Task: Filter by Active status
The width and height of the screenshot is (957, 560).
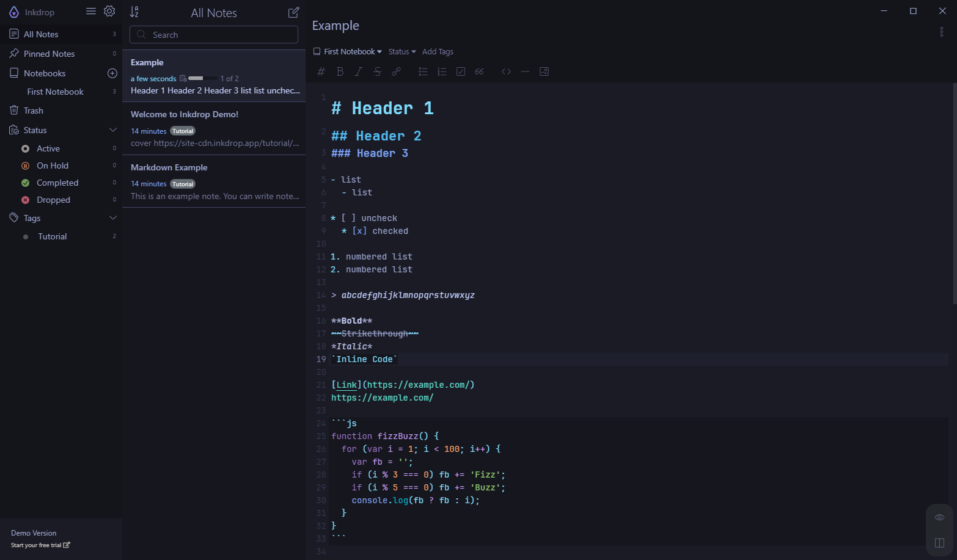Action: [x=61, y=148]
